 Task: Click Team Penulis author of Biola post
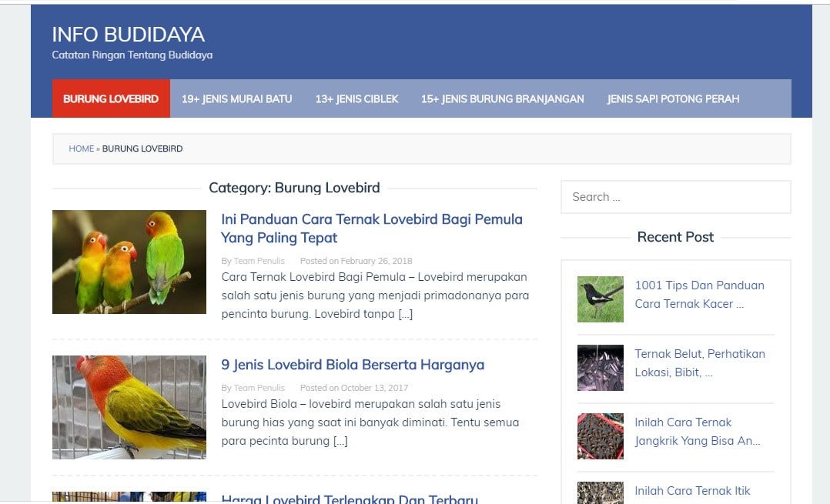point(259,388)
